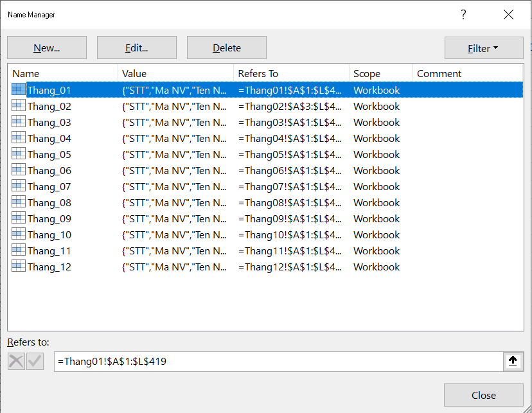This screenshot has height=413, width=532.
Task: Click inside the Refers to formula field
Action: tap(276, 362)
